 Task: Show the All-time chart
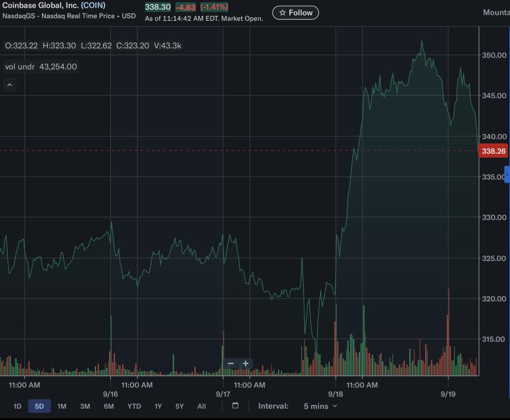[201, 406]
